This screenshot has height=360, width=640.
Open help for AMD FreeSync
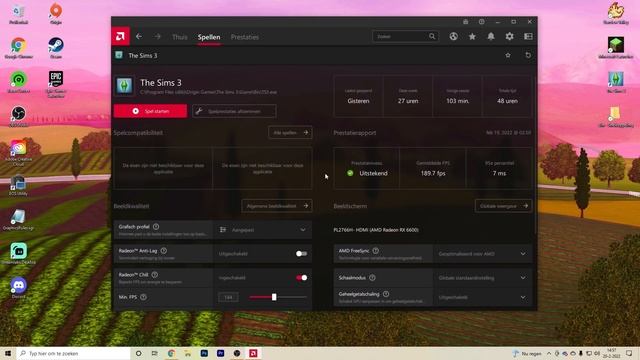point(376,251)
